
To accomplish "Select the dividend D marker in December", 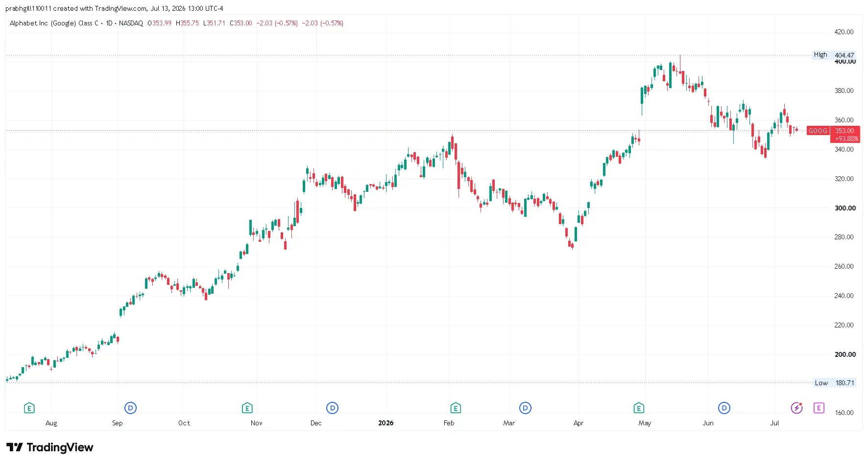I will [x=333, y=408].
